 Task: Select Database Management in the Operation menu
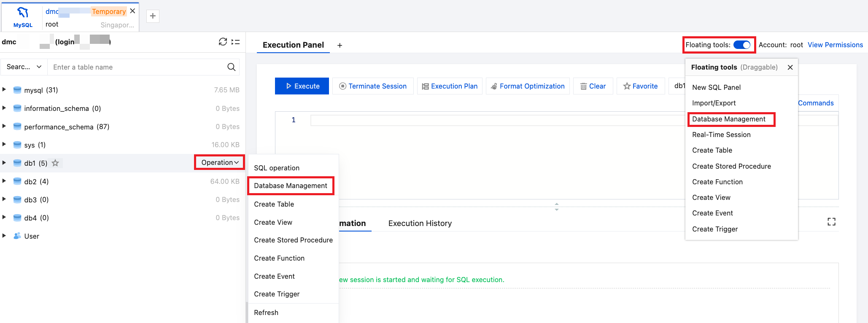tap(291, 186)
